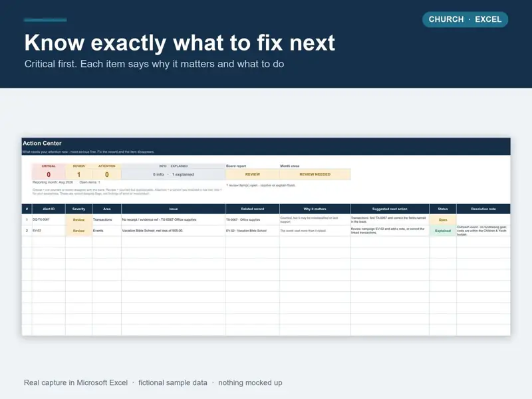The width and height of the screenshot is (532, 399).
Task: Click the Month close REVIEW NEEDED cell
Action: (315, 174)
